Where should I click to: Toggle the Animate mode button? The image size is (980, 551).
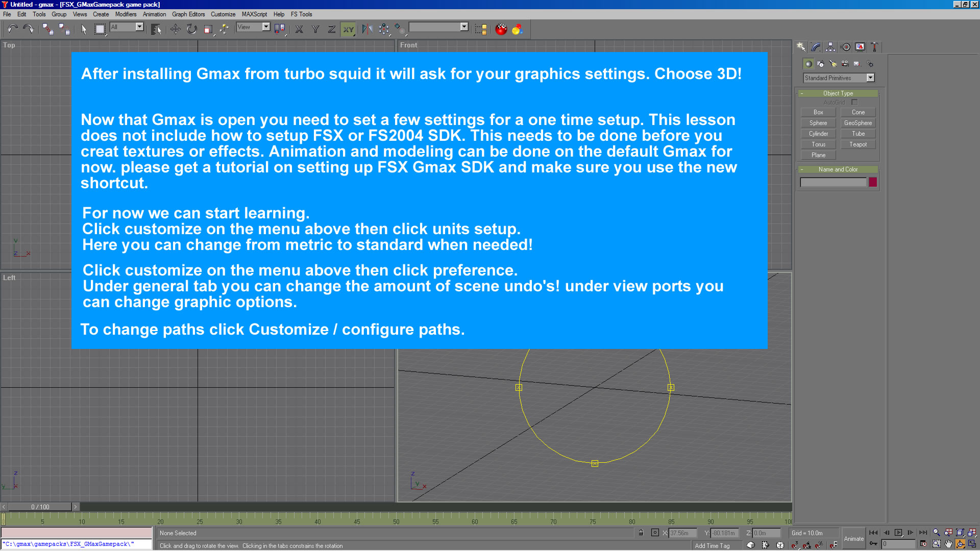pos(853,539)
